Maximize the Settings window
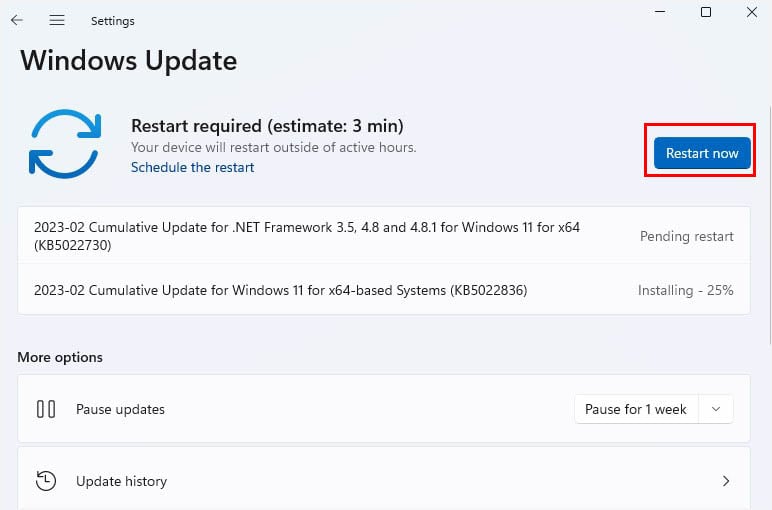The width and height of the screenshot is (772, 510). tap(706, 12)
